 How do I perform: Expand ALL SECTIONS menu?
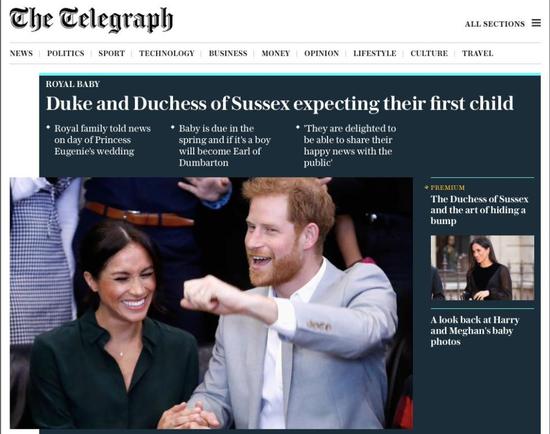coord(495,24)
